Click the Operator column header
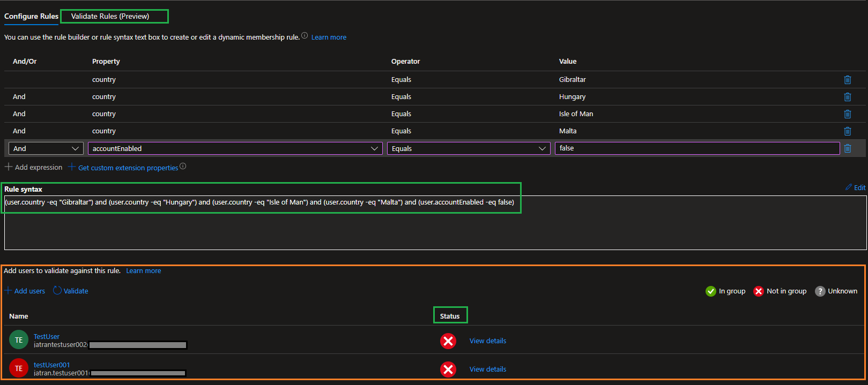The image size is (868, 385). point(406,61)
